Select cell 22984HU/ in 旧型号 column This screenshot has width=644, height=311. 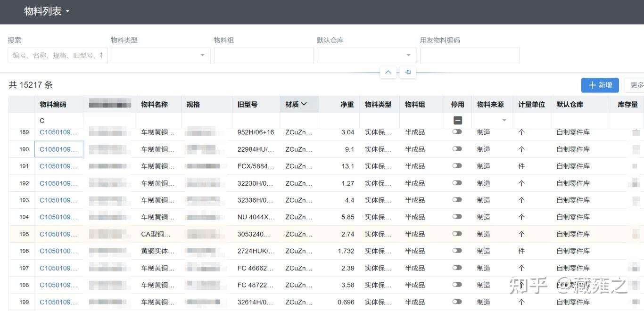point(256,149)
